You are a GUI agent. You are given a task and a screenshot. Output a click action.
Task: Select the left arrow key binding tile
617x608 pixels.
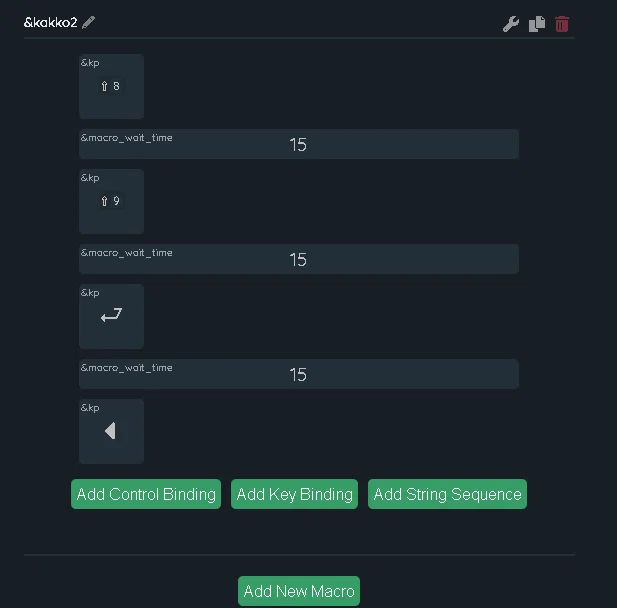tap(111, 431)
